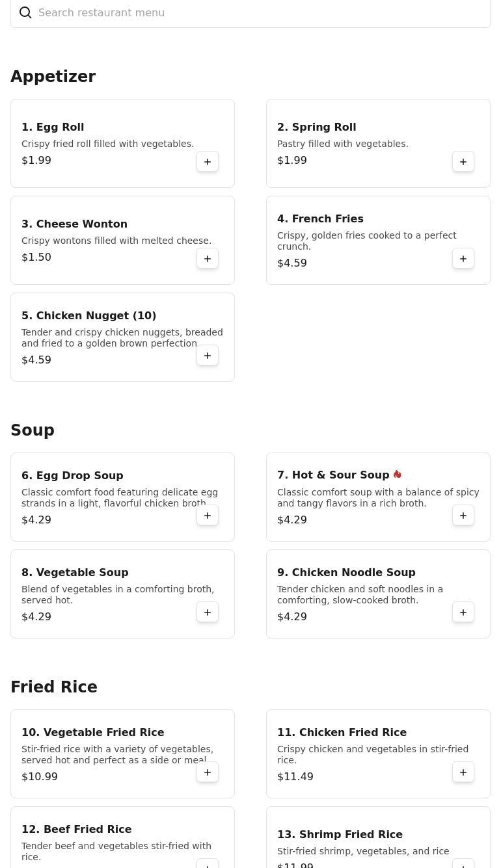This screenshot has height=868, width=501.
Task: Focus the Search restaurant menu field
Action: (x=251, y=13)
